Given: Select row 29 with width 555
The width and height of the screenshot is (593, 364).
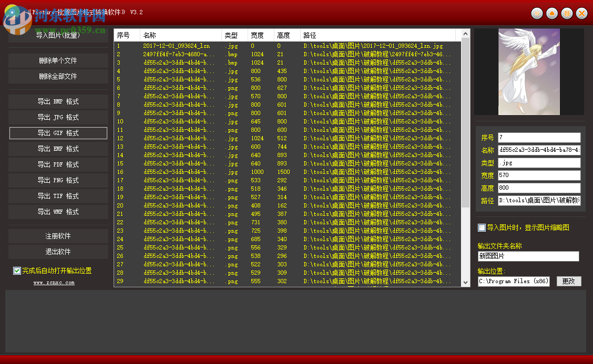Looking at the screenshot, I should tap(288, 281).
